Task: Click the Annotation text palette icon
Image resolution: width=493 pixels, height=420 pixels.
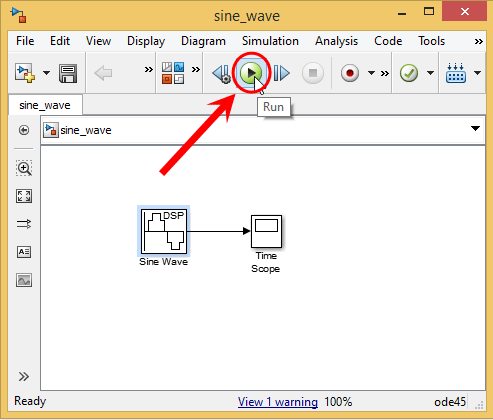Action: coord(24,252)
